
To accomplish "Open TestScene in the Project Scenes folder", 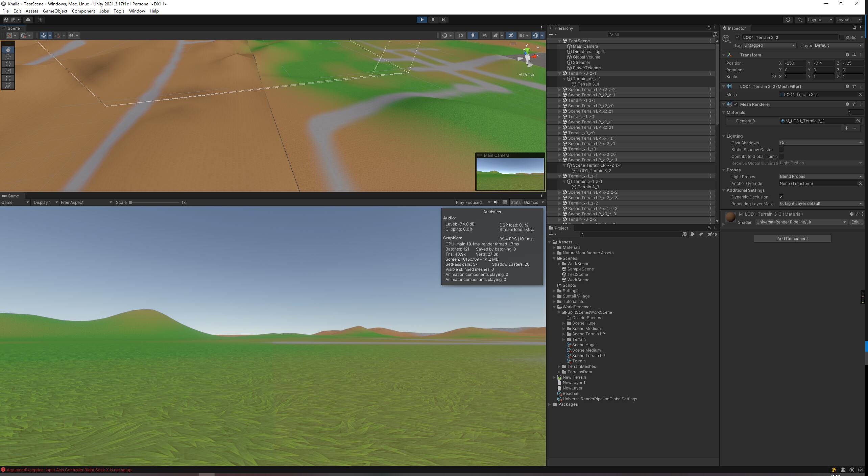I will click(x=577, y=275).
